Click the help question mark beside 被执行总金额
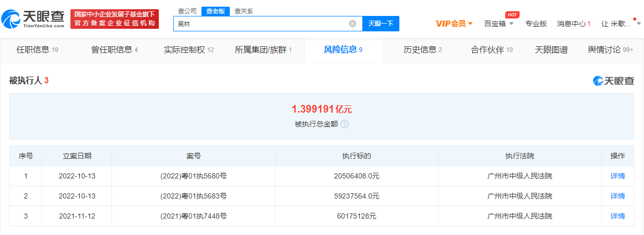 pos(345,124)
